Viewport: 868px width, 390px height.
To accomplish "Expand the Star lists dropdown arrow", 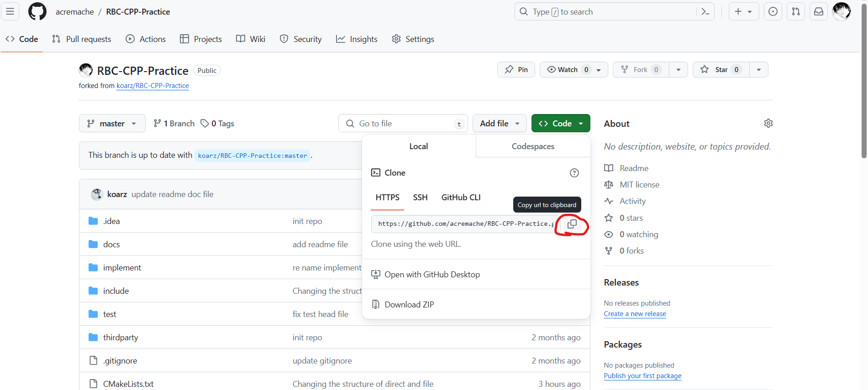I will 759,69.
